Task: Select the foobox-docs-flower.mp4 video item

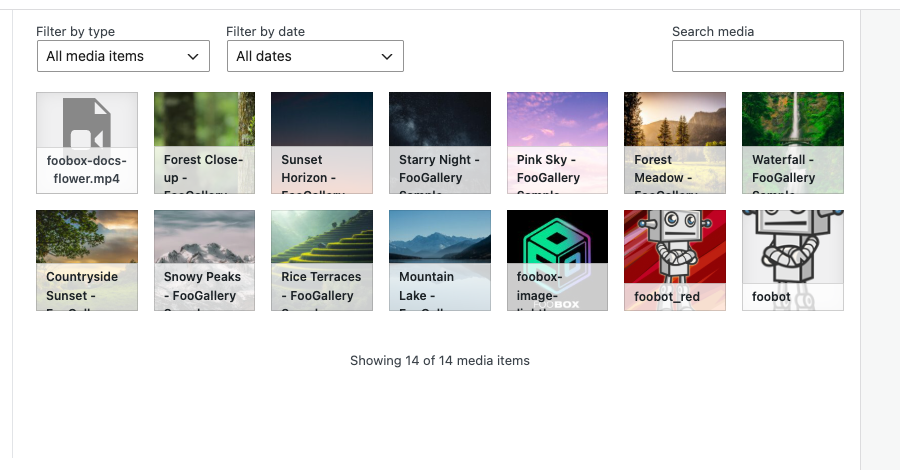Action: click(87, 143)
